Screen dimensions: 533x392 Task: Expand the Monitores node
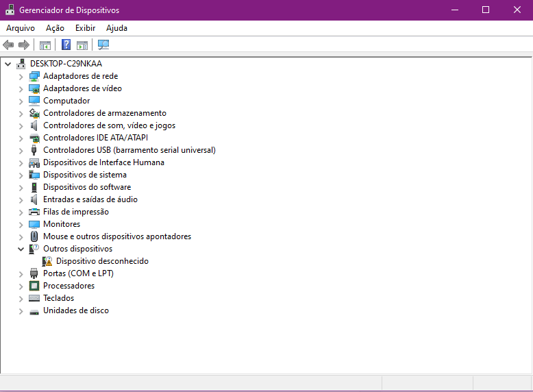[21, 225]
